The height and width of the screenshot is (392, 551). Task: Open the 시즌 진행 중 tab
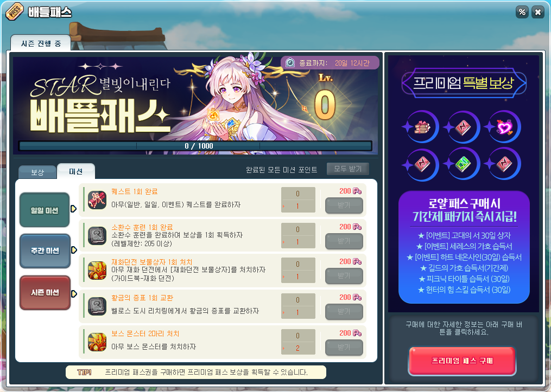click(41, 43)
